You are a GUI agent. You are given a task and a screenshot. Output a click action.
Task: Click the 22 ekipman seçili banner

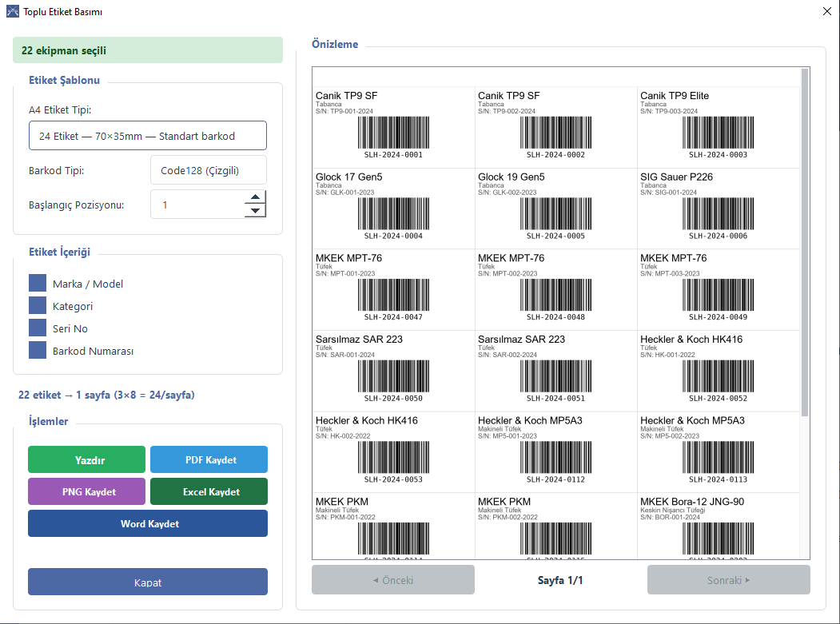pos(148,50)
